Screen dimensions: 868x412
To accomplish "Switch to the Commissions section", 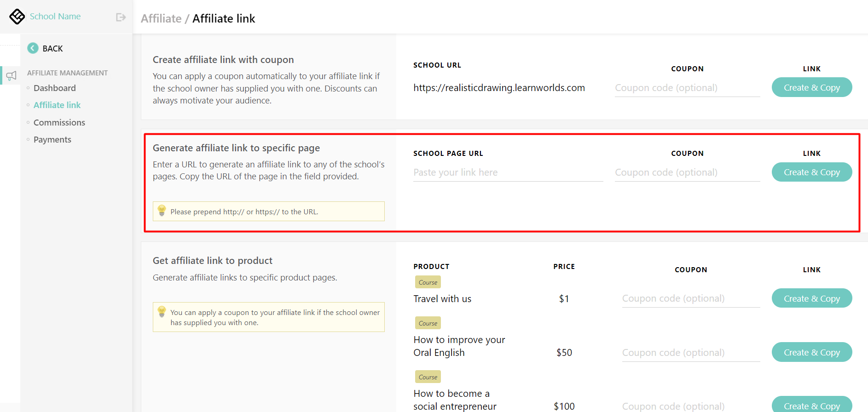I will [x=59, y=122].
